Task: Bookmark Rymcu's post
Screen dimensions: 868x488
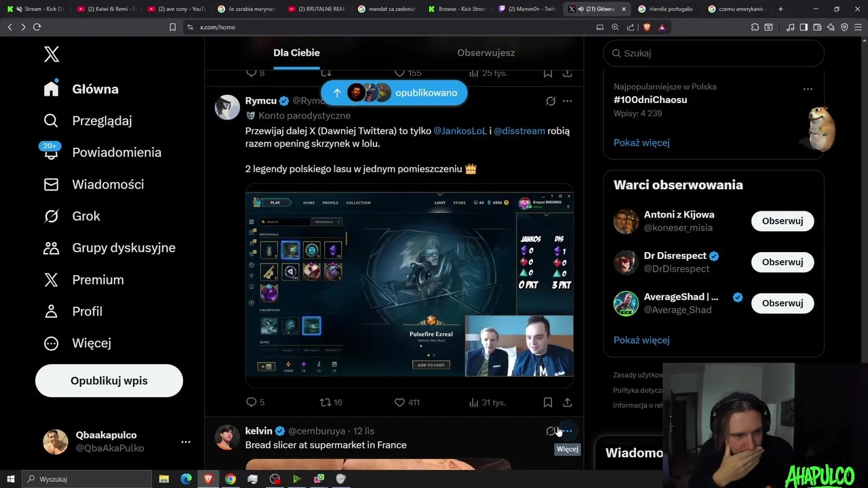Action: point(548,402)
